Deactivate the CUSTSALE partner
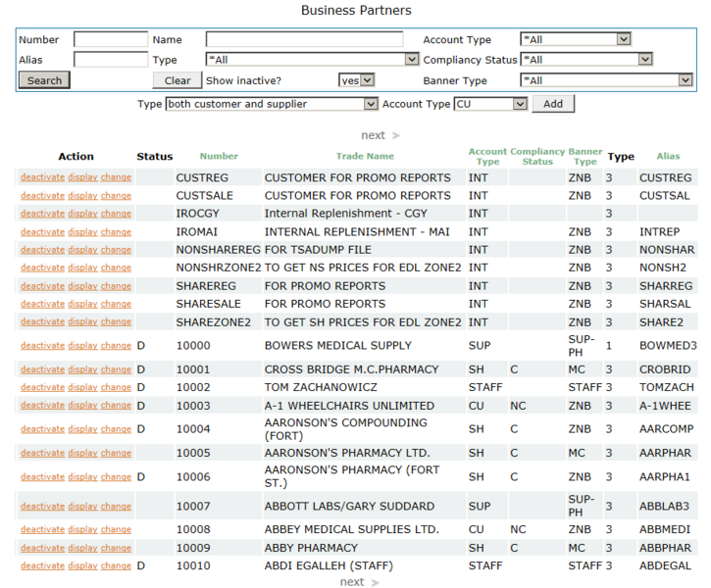The image size is (711, 588). 42,196
